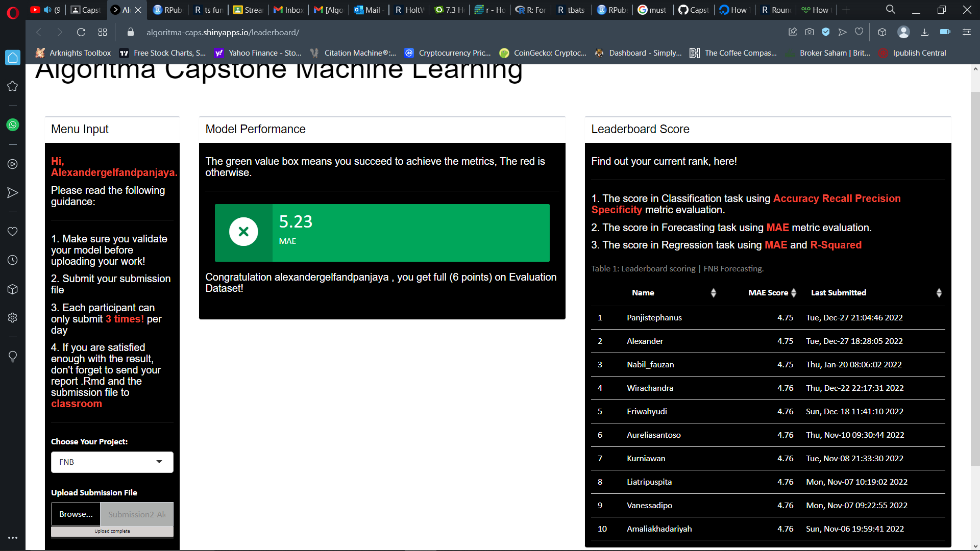Open WhatsApp from the sidebar

coord(12,125)
